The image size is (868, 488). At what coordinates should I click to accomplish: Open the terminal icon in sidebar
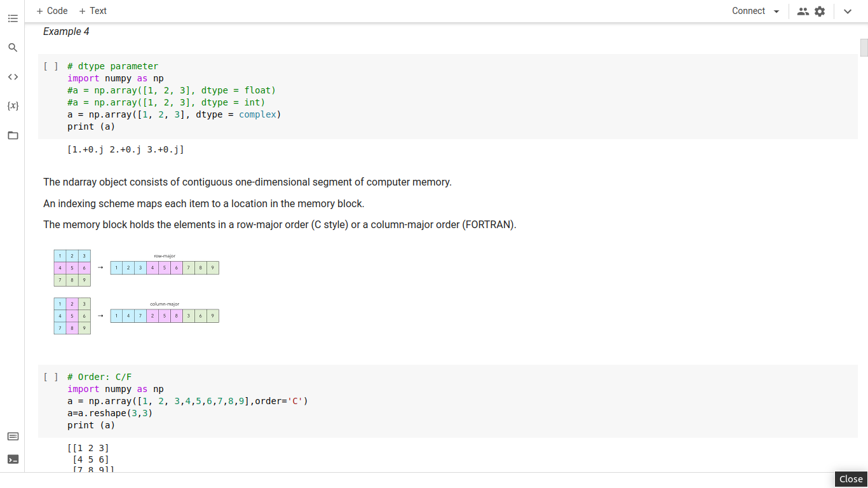point(13,459)
